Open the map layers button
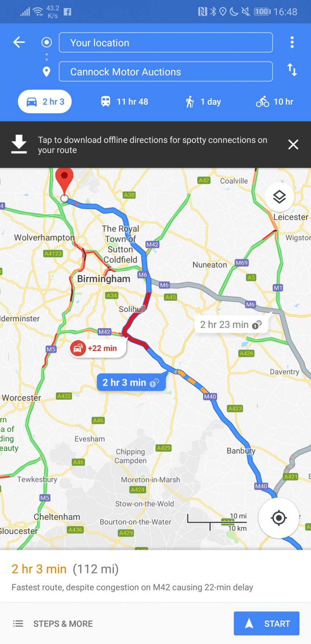 click(279, 197)
